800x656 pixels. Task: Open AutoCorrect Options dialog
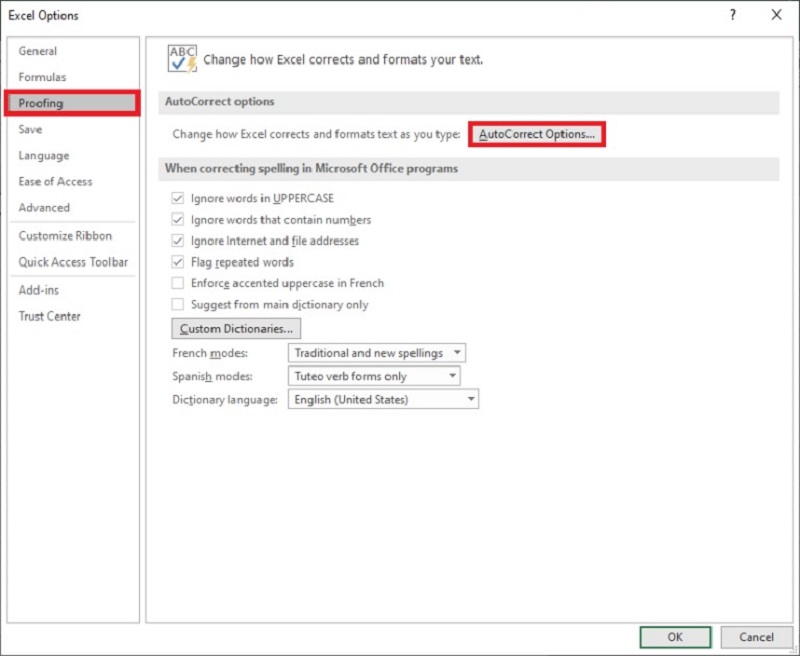coord(536,131)
